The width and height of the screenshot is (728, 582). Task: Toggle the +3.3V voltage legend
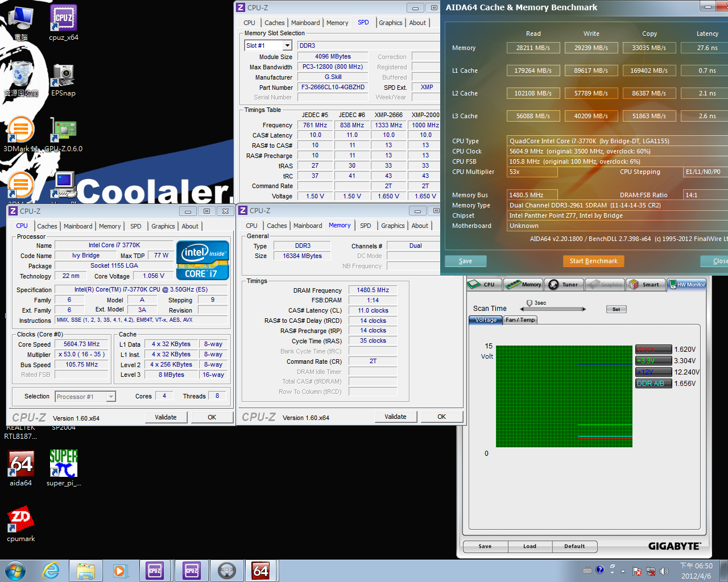(x=653, y=361)
